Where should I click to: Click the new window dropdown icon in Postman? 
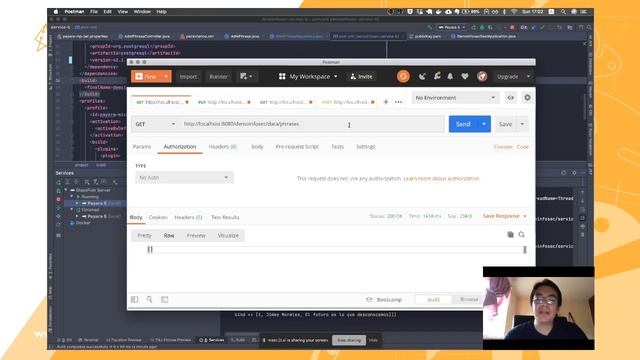(x=246, y=76)
